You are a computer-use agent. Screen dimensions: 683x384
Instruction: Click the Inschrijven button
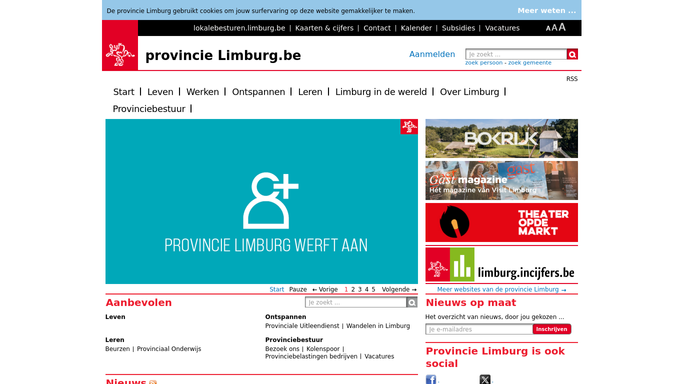coord(551,329)
